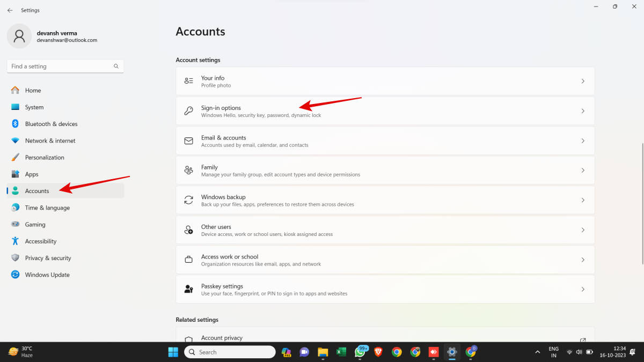Click the vertical scrollbar on the right
The height and width of the screenshot is (362, 644).
[x=642, y=204]
